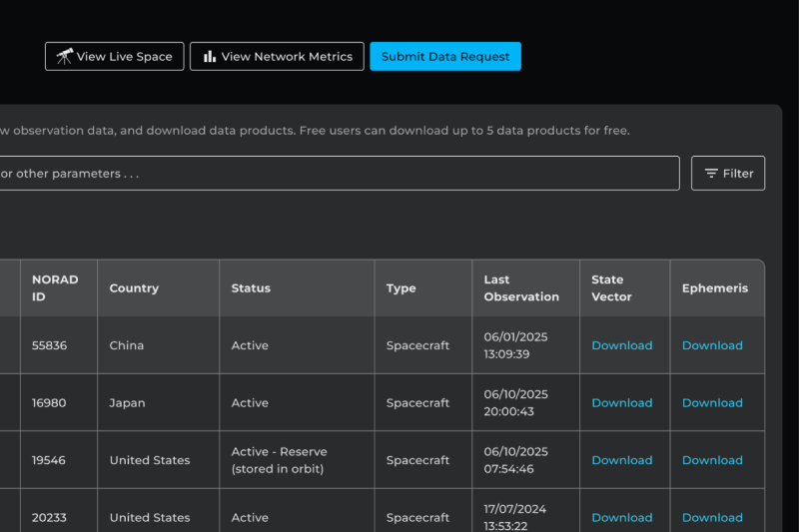
Task: Open the View Live Space page
Action: pyautogui.click(x=115, y=57)
